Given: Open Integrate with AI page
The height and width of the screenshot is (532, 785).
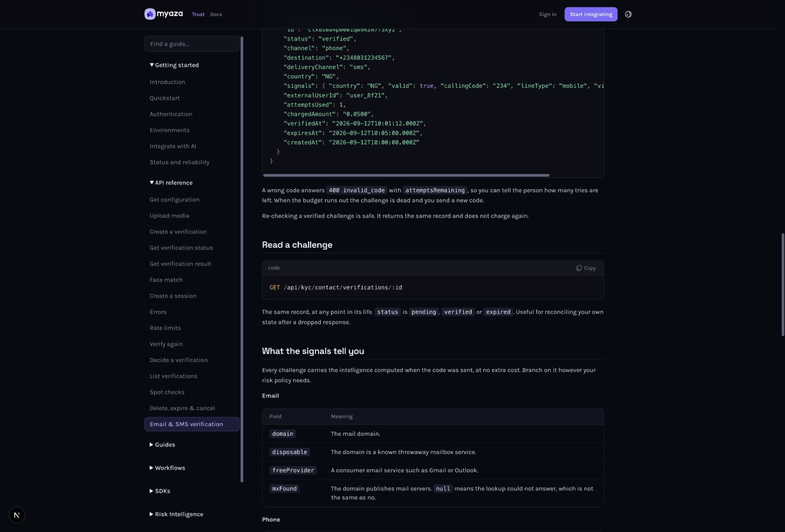Looking at the screenshot, I should tap(173, 146).
